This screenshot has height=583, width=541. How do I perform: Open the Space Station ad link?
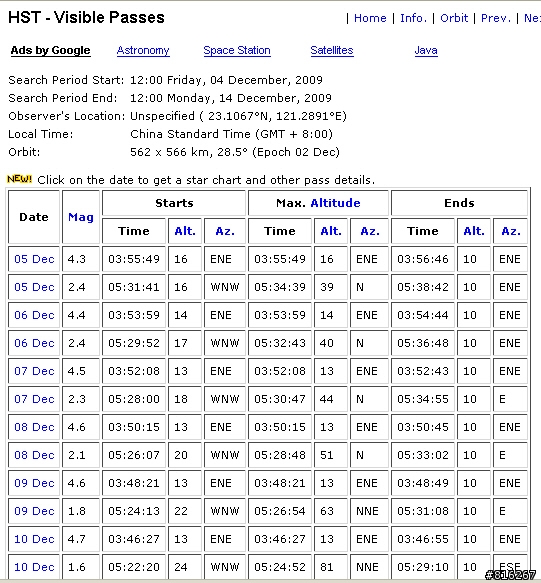point(237,50)
